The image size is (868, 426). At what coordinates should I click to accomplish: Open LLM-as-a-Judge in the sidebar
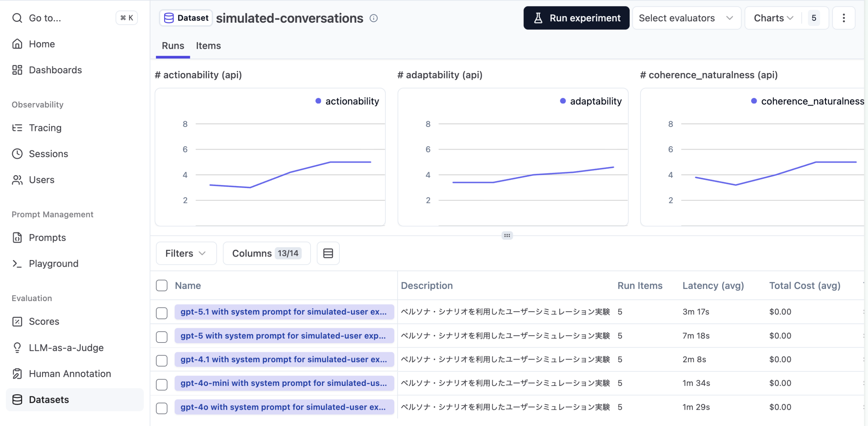coord(66,348)
